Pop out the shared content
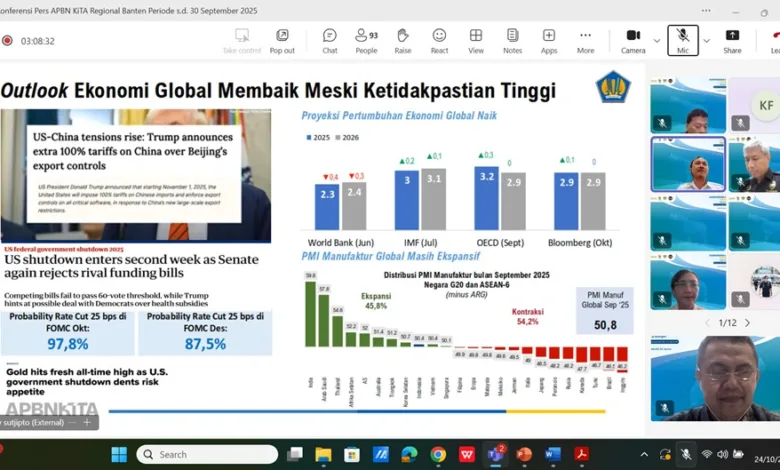 point(282,40)
